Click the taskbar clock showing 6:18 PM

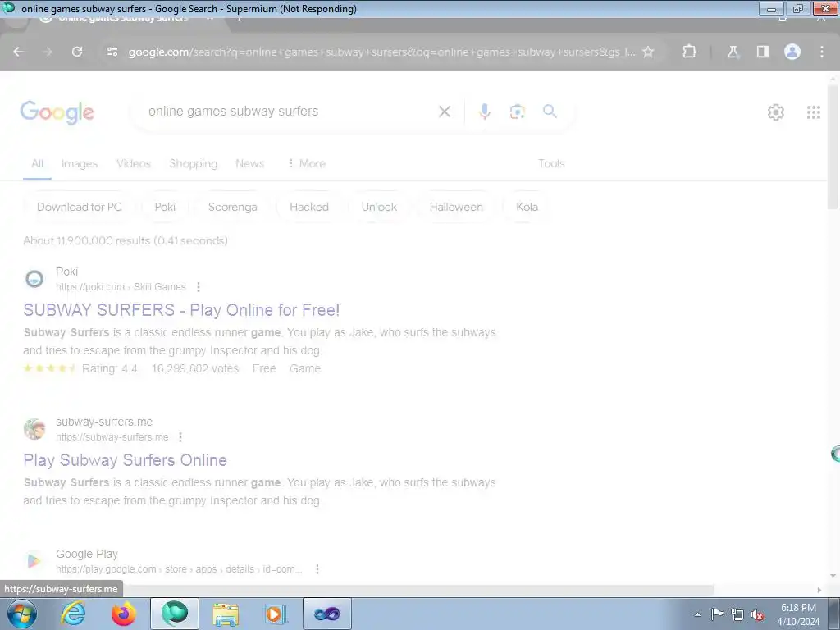tap(798, 614)
